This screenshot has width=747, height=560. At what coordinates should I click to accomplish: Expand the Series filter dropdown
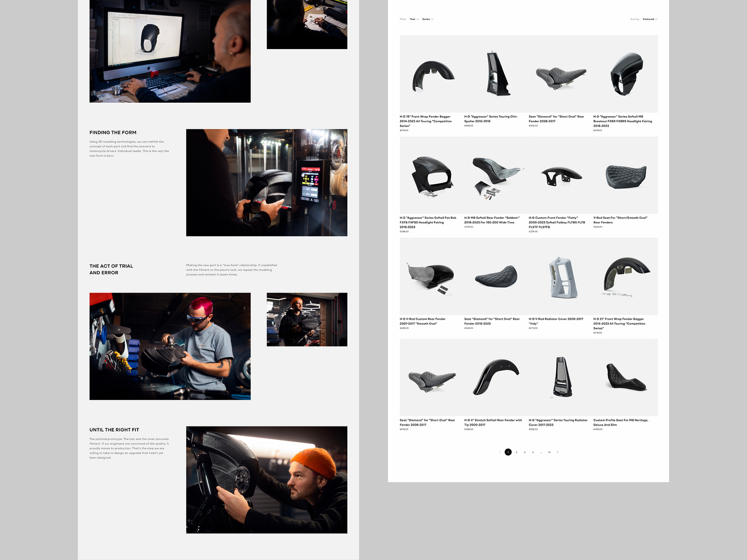(426, 19)
